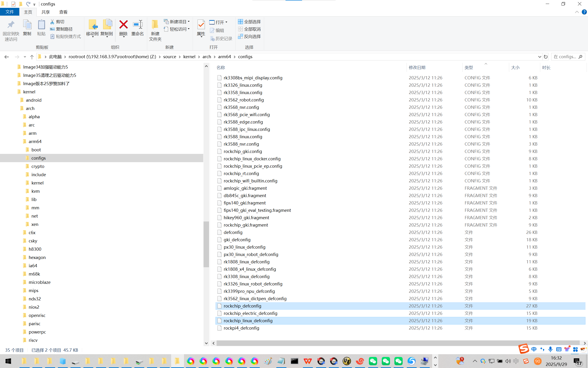Click the volume icon in system tray
This screenshot has width=588, height=368.
508,361
